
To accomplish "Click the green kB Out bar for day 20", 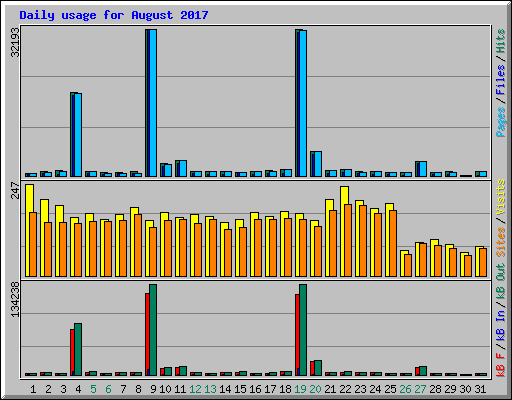I will pyautogui.click(x=318, y=368).
